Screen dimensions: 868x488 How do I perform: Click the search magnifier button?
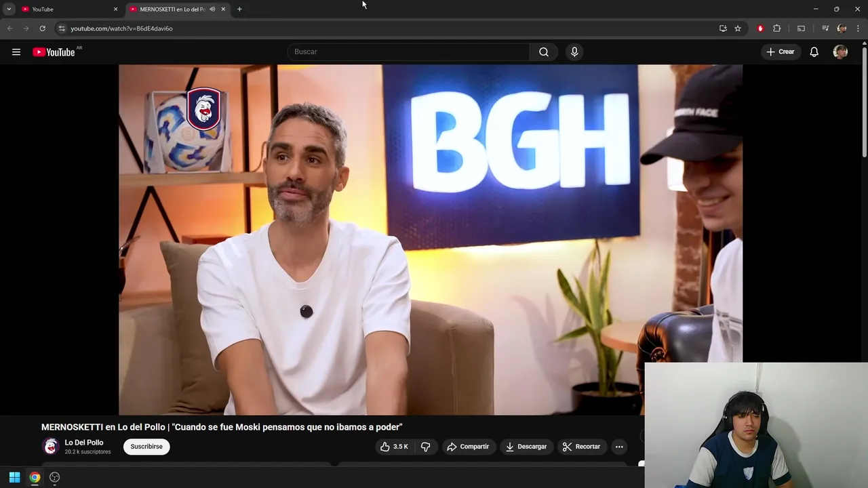point(544,52)
